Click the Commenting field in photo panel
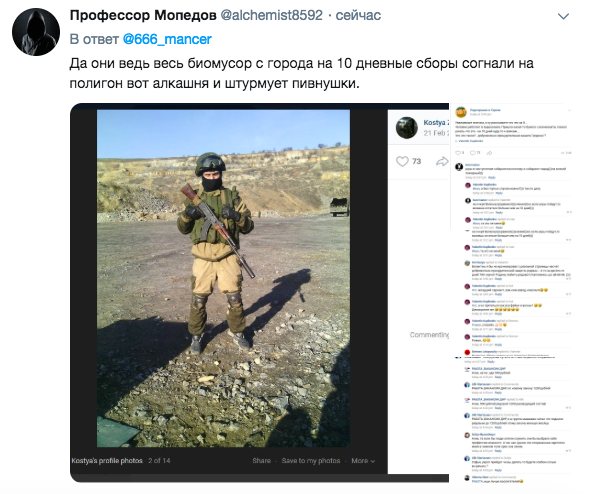The image size is (596, 494). tap(429, 335)
